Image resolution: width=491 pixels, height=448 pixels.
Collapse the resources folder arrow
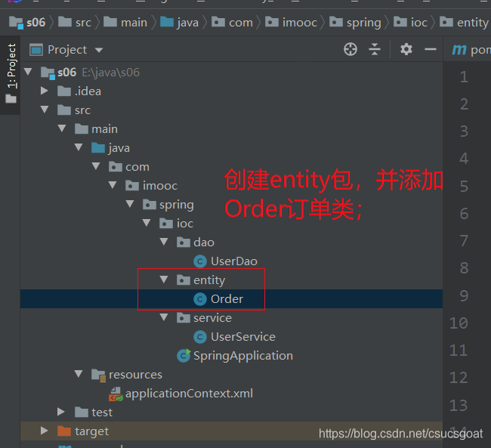click(79, 374)
